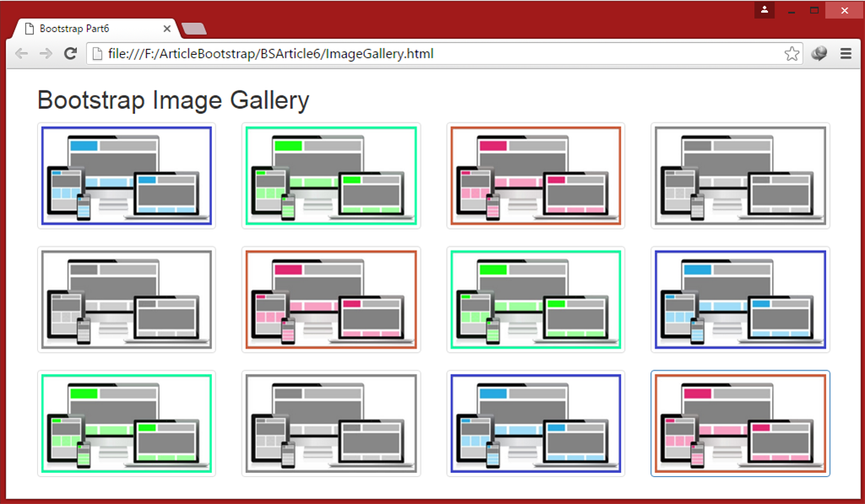Open the Chrome hamburger menu
Screen dimensions: 865x504
click(x=846, y=53)
